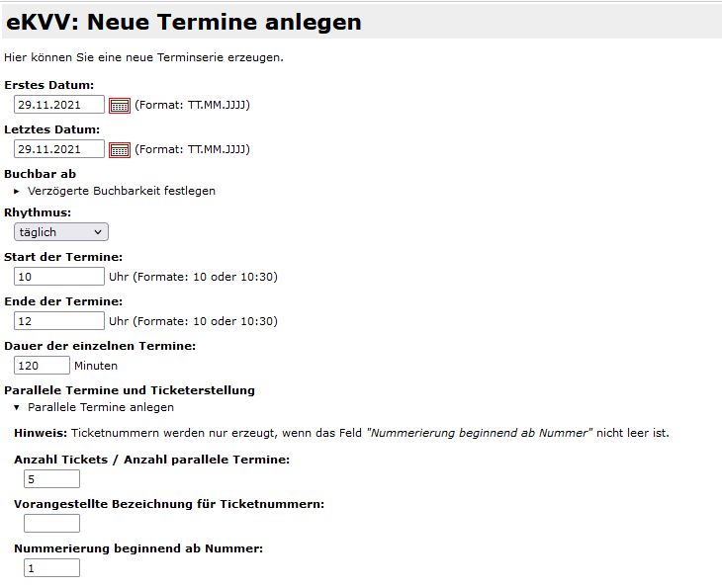Click the 'Dauer der einzelnen Termine:' label
This screenshot has width=722, height=588.
tap(100, 346)
